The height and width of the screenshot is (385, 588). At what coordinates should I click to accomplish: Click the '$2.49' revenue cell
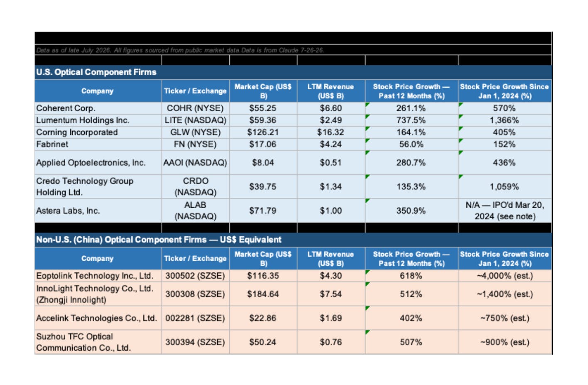click(331, 120)
